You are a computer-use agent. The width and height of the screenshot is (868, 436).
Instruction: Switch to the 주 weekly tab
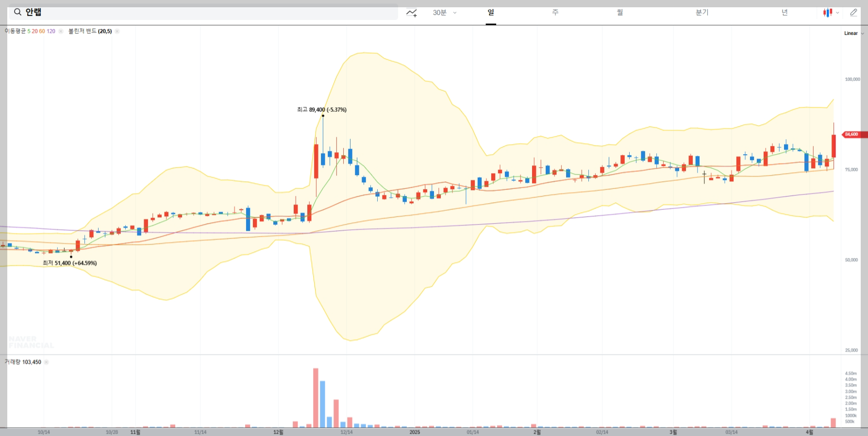pyautogui.click(x=555, y=13)
